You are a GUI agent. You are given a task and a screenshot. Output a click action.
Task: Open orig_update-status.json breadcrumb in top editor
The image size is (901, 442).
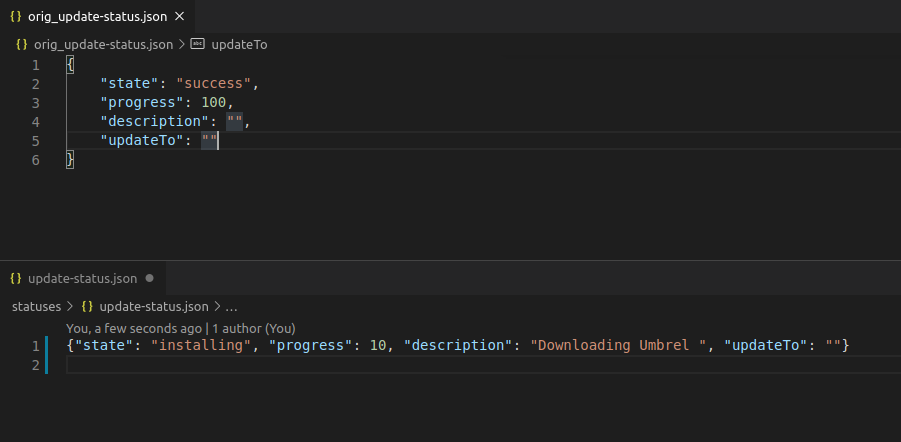tap(103, 44)
